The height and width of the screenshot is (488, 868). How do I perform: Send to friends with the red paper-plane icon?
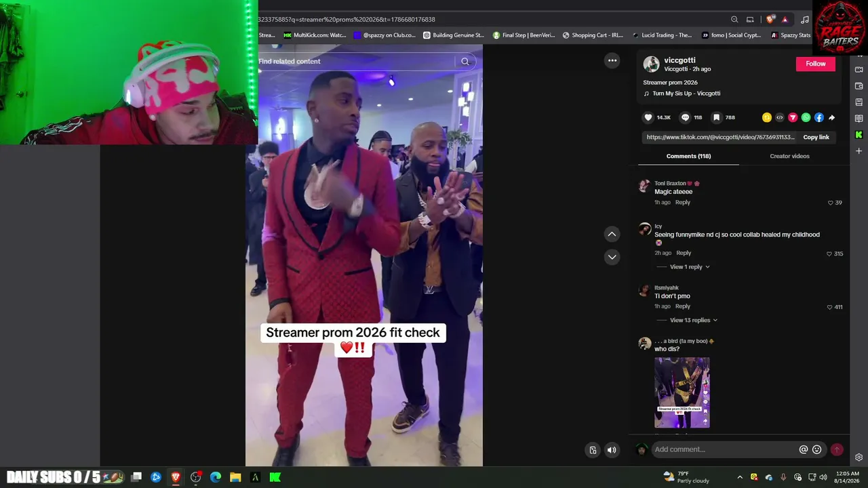pyautogui.click(x=793, y=117)
